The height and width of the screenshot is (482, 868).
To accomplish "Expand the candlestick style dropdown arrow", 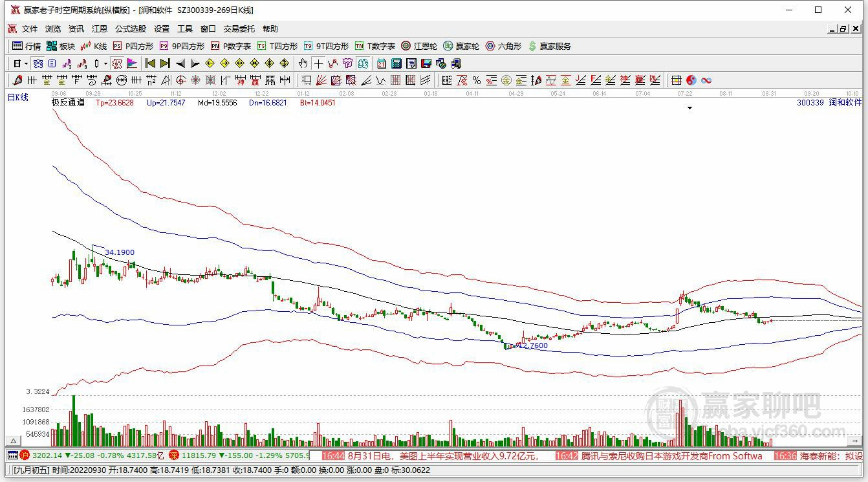I will (105, 63).
